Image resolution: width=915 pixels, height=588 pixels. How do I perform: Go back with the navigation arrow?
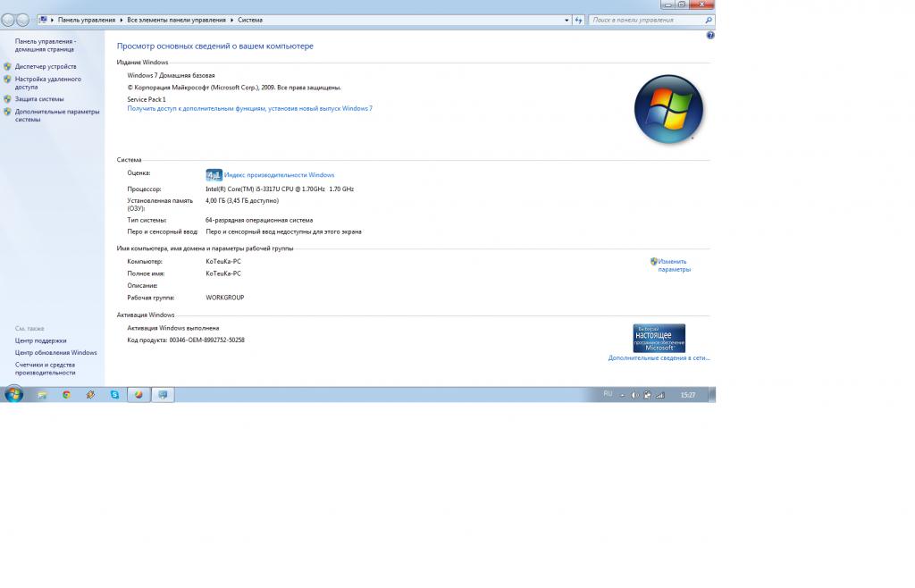(x=9, y=20)
